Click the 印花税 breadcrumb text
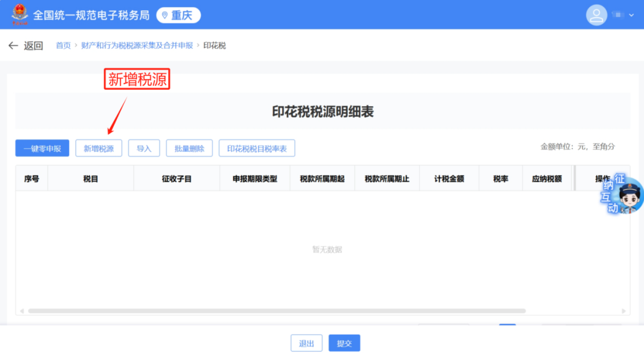This screenshot has width=644, height=358. tap(215, 45)
